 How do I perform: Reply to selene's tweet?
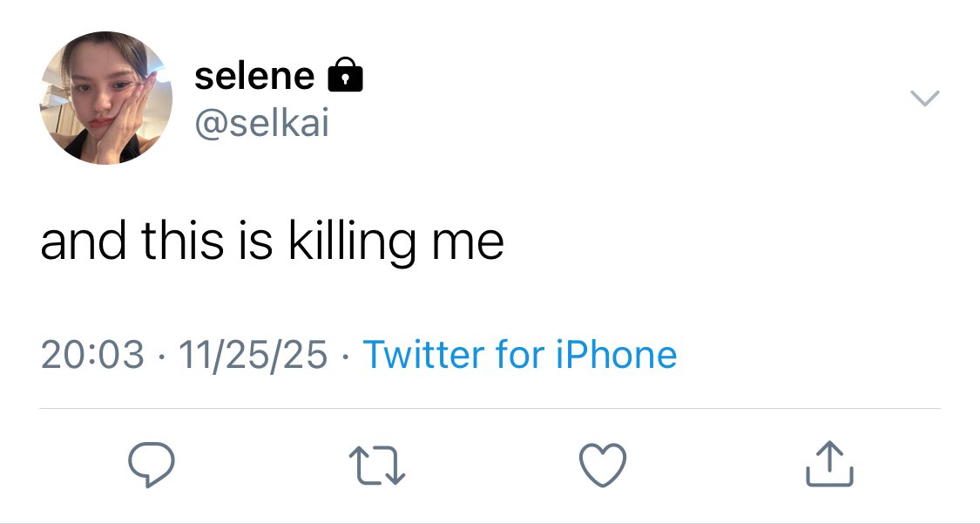click(152, 465)
